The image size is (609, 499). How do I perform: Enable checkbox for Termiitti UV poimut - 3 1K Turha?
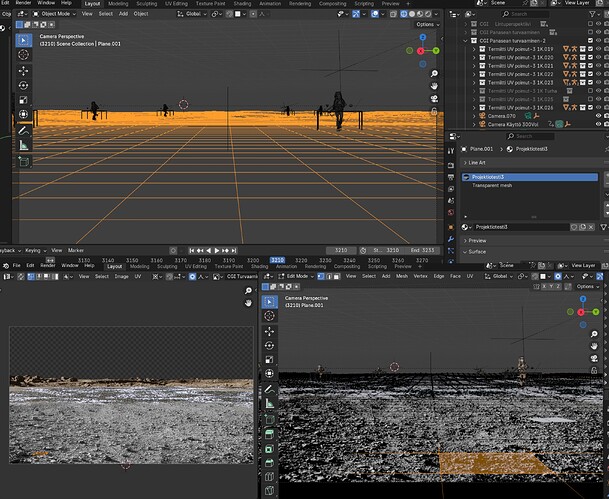(590, 91)
